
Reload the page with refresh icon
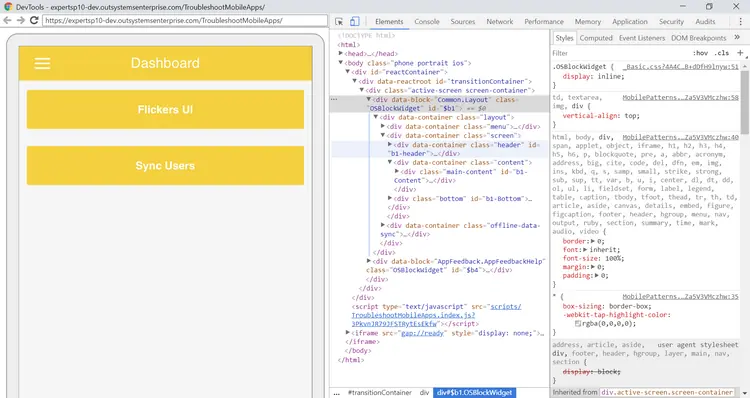tap(34, 20)
